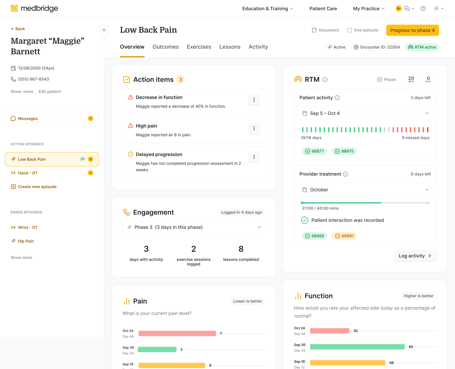Click the Messages notification badge
455x369 pixels.
[90, 118]
